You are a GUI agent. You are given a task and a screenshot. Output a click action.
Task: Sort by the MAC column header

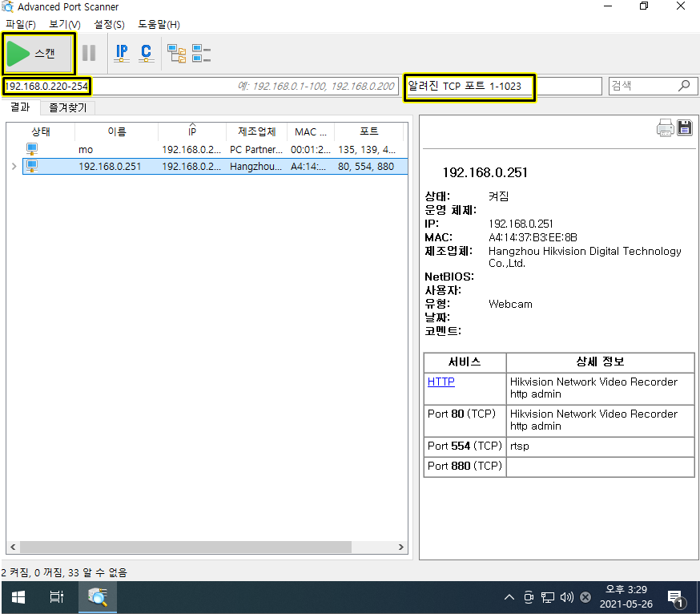pos(311,131)
